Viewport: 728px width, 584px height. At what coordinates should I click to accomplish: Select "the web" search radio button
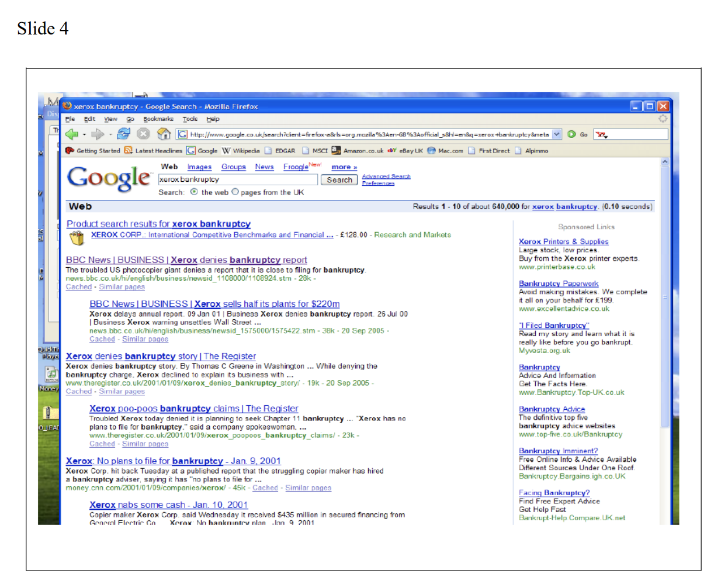click(194, 192)
